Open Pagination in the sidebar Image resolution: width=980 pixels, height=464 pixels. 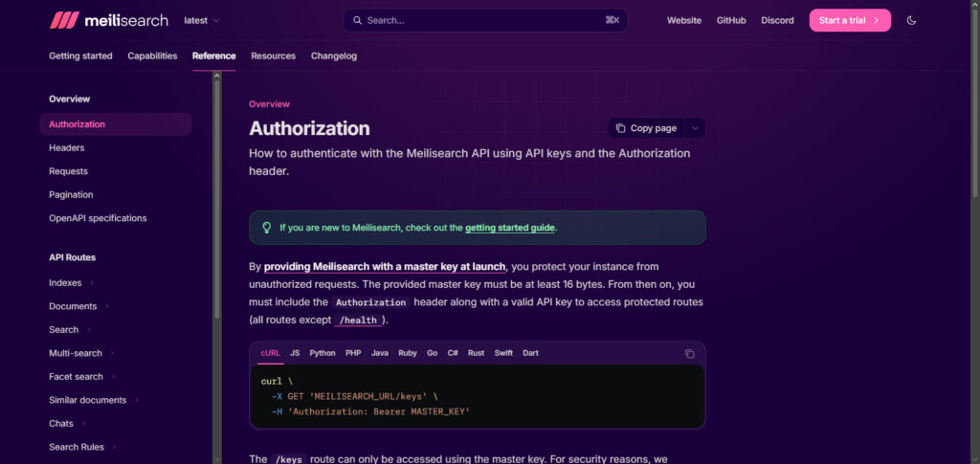click(x=71, y=195)
